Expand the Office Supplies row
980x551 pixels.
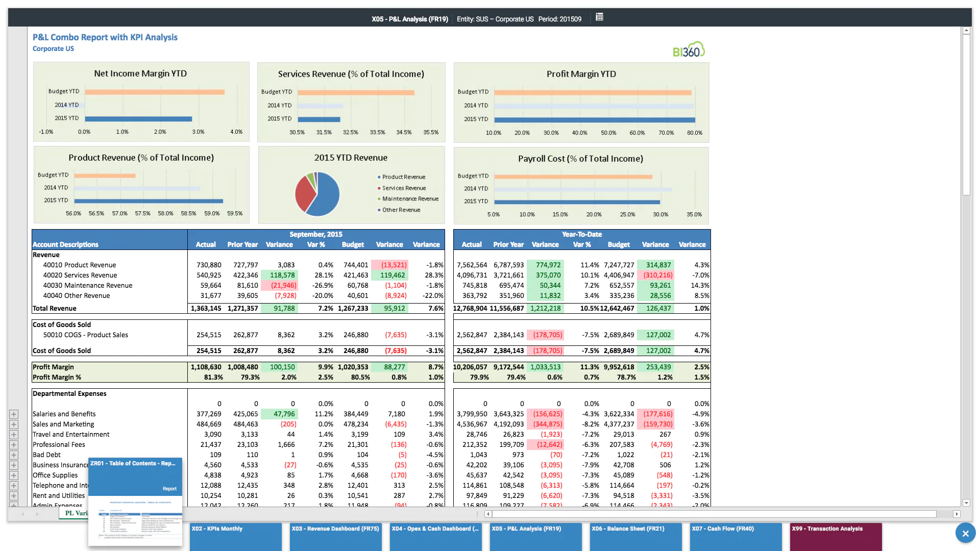pyautogui.click(x=13, y=475)
